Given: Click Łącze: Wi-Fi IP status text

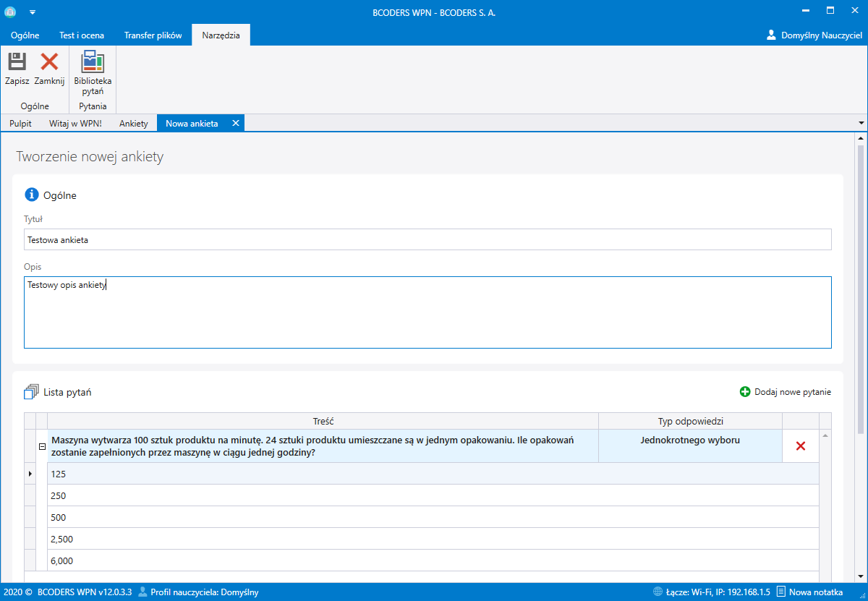Looking at the screenshot, I should 718,592.
